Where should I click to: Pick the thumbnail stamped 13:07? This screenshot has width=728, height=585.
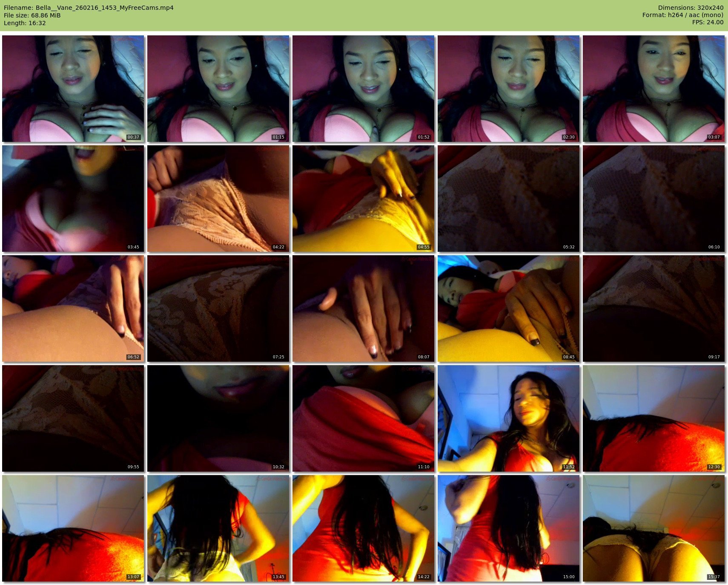pyautogui.click(x=73, y=528)
